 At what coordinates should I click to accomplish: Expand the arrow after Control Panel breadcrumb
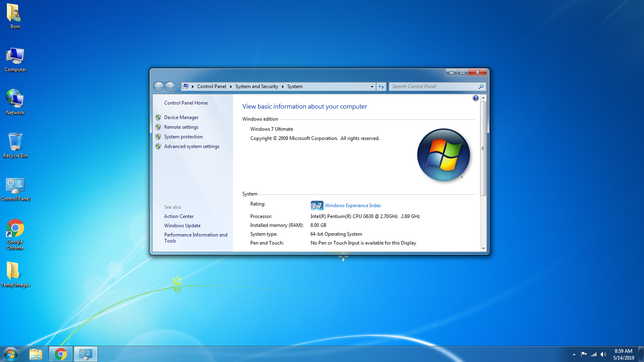(x=231, y=86)
